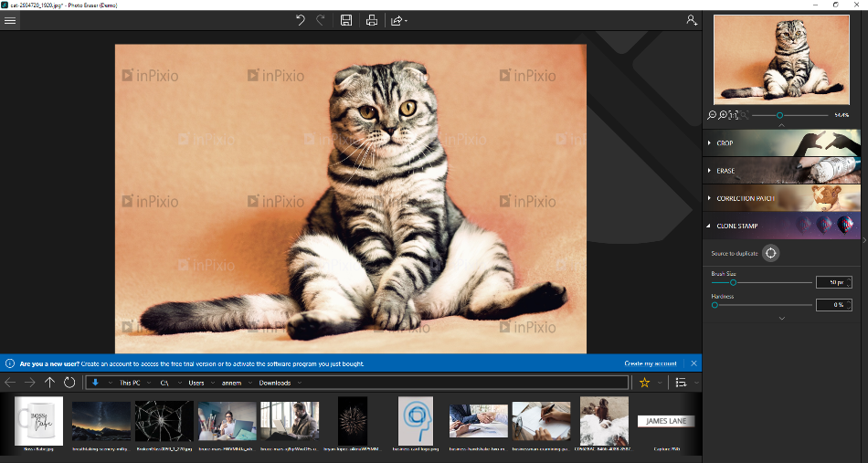Image resolution: width=868 pixels, height=463 pixels.
Task: Zoom out with the minus magnifier
Action: pyautogui.click(x=712, y=115)
